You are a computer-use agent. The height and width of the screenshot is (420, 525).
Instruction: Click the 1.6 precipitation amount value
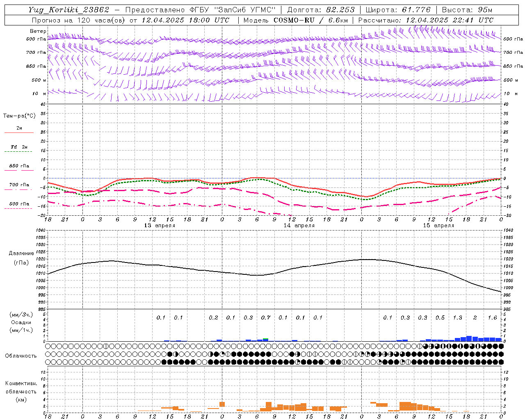(x=492, y=317)
